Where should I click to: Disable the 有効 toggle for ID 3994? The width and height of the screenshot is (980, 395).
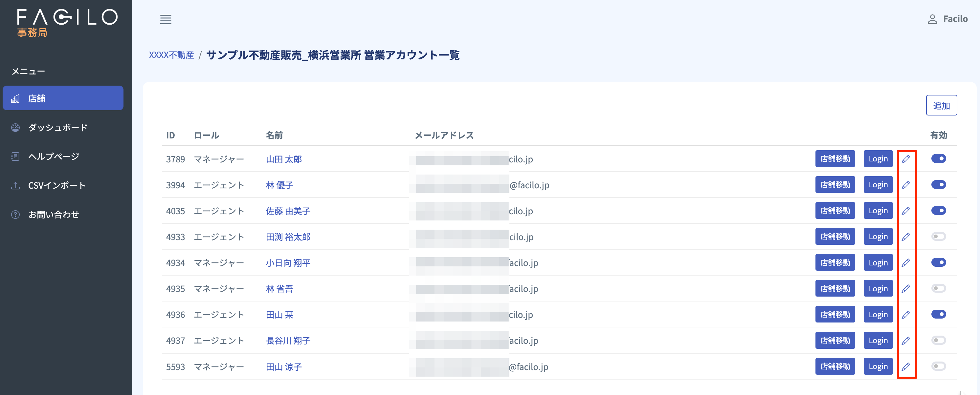pyautogui.click(x=939, y=185)
